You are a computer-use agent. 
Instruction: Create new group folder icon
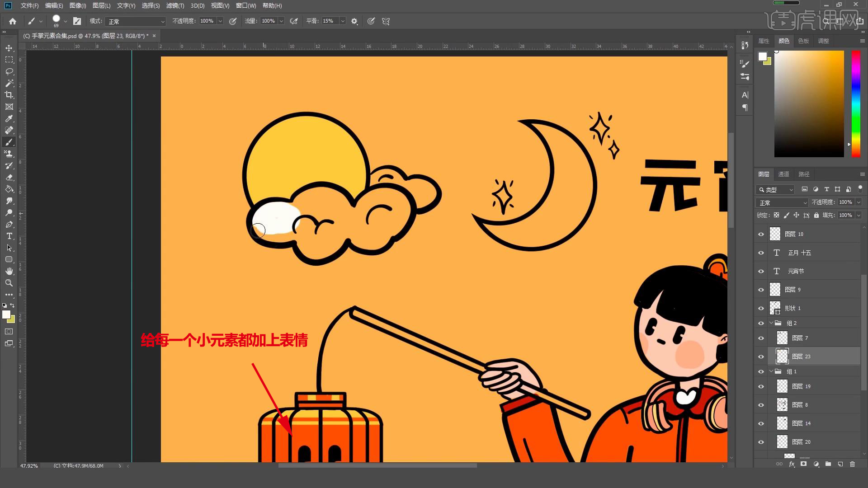pyautogui.click(x=828, y=464)
